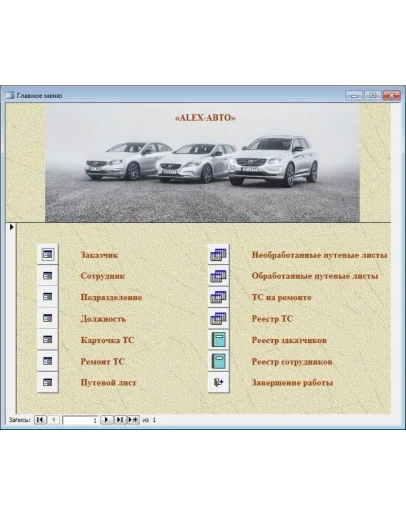Open the Ремонт ТС form icon button
Screen dimensions: 406x516
click(x=48, y=361)
